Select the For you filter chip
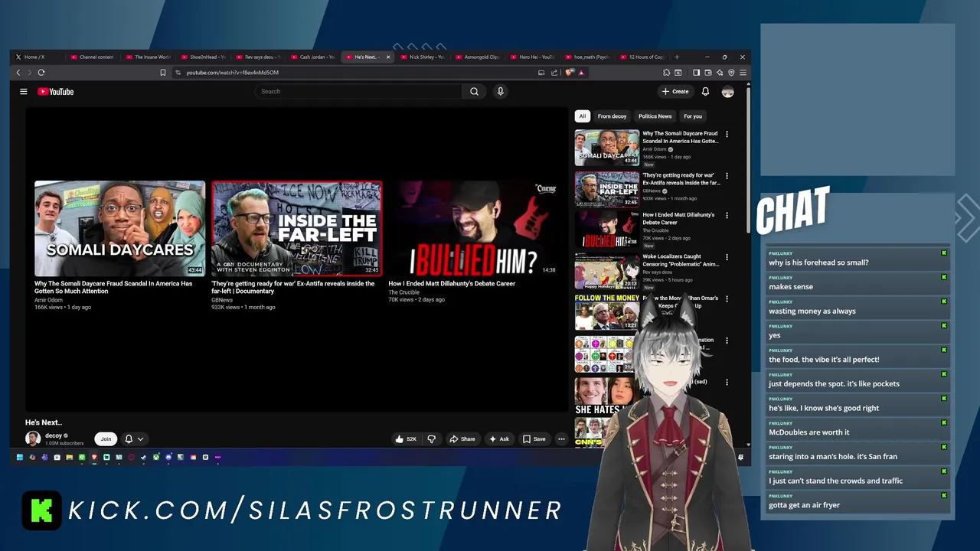Screen dimensions: 980x551 (x=693, y=116)
